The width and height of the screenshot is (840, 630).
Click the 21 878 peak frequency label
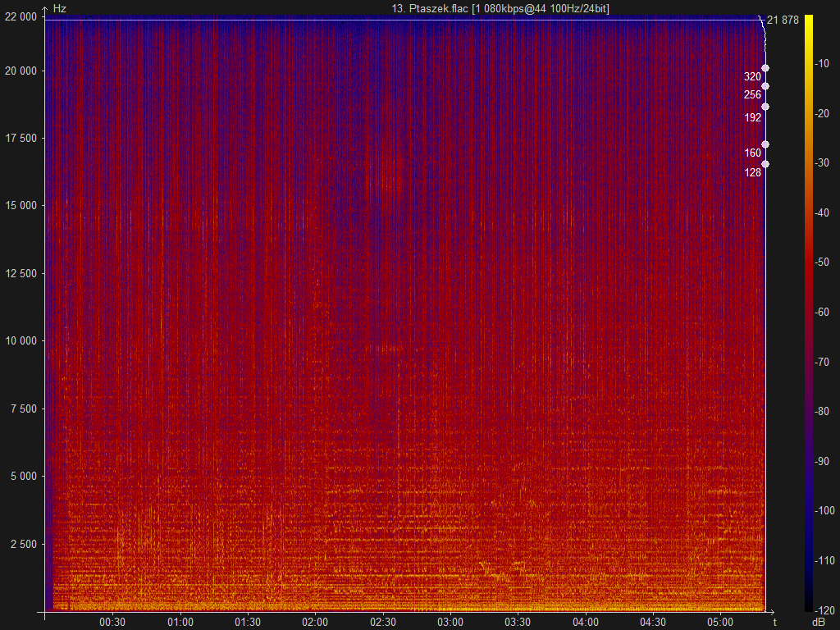coord(783,21)
